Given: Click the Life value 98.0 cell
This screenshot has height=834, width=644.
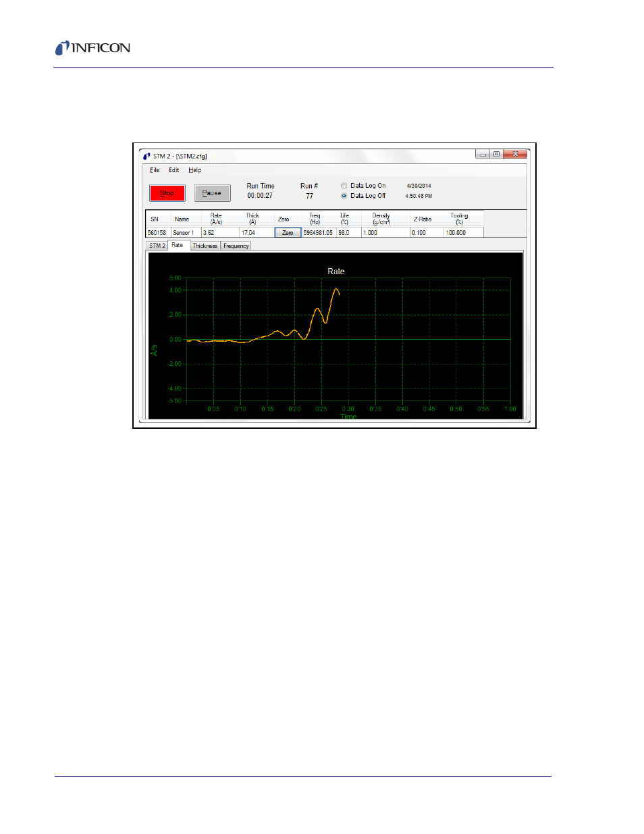Looking at the screenshot, I should (349, 232).
